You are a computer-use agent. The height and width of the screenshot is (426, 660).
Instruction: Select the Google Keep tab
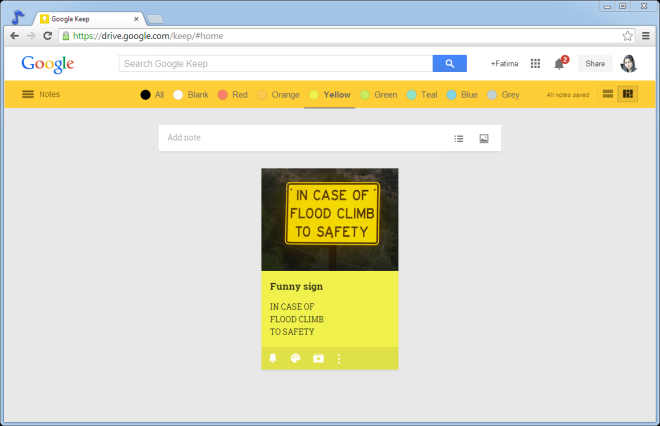(89, 19)
